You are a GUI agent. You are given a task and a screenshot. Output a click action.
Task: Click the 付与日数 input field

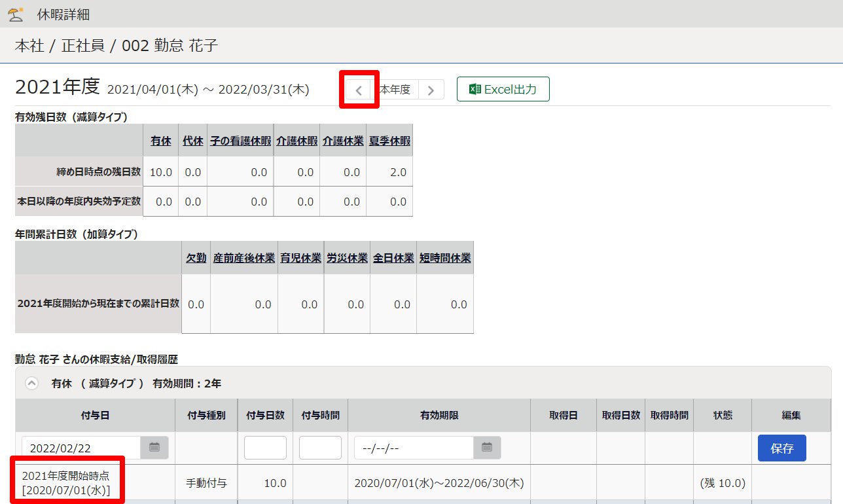pyautogui.click(x=265, y=448)
